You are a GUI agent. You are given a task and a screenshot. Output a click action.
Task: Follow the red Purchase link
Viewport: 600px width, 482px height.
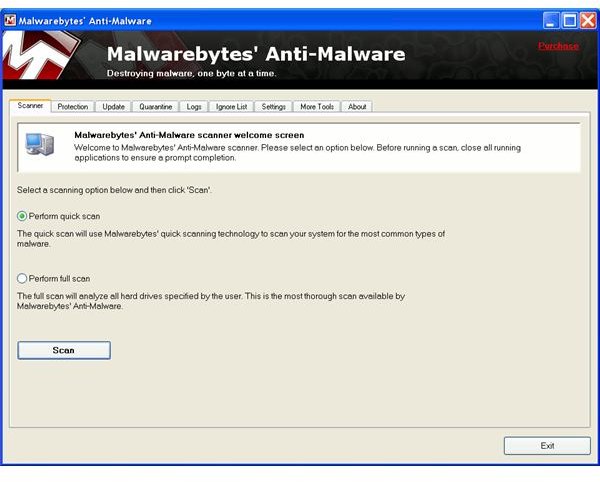click(558, 46)
